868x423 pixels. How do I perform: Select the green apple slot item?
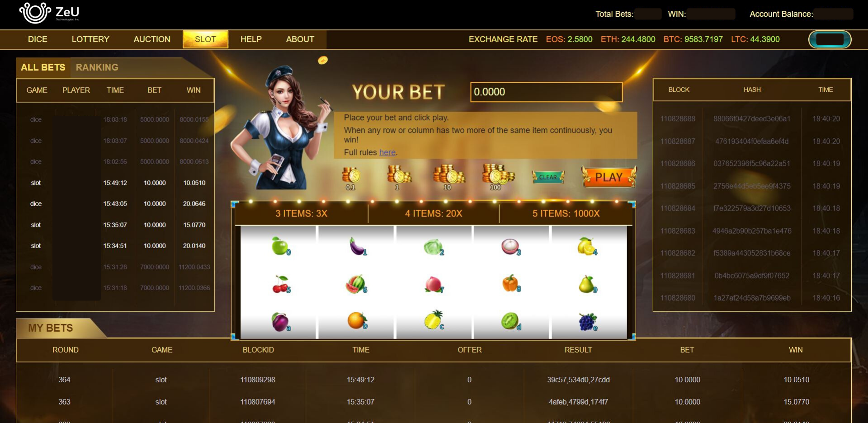coord(281,246)
